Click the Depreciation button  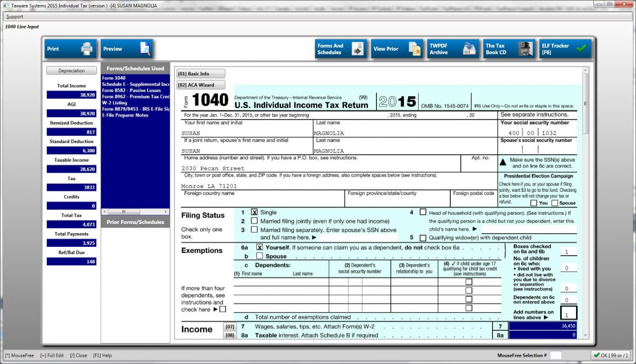[71, 70]
